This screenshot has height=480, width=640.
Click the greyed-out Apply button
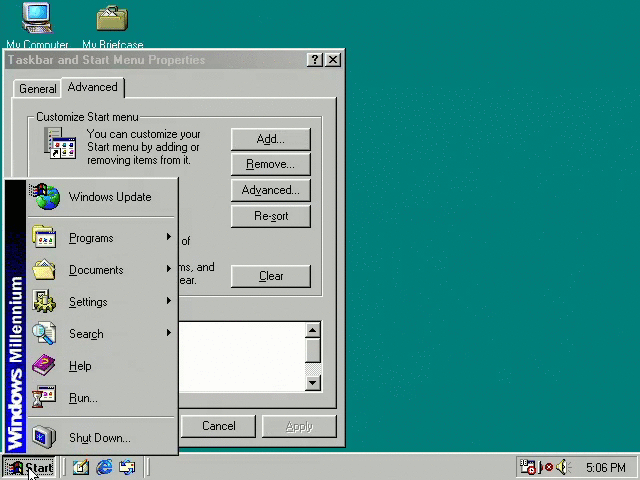299,426
